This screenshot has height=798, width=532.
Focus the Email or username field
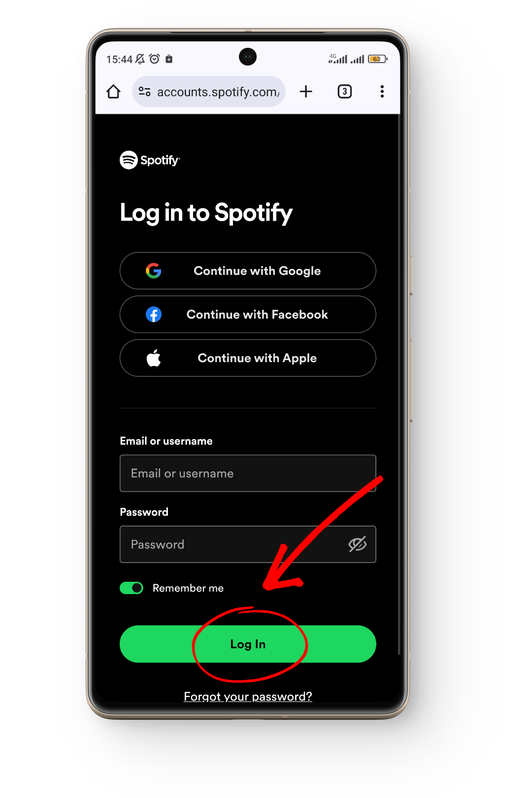click(248, 473)
